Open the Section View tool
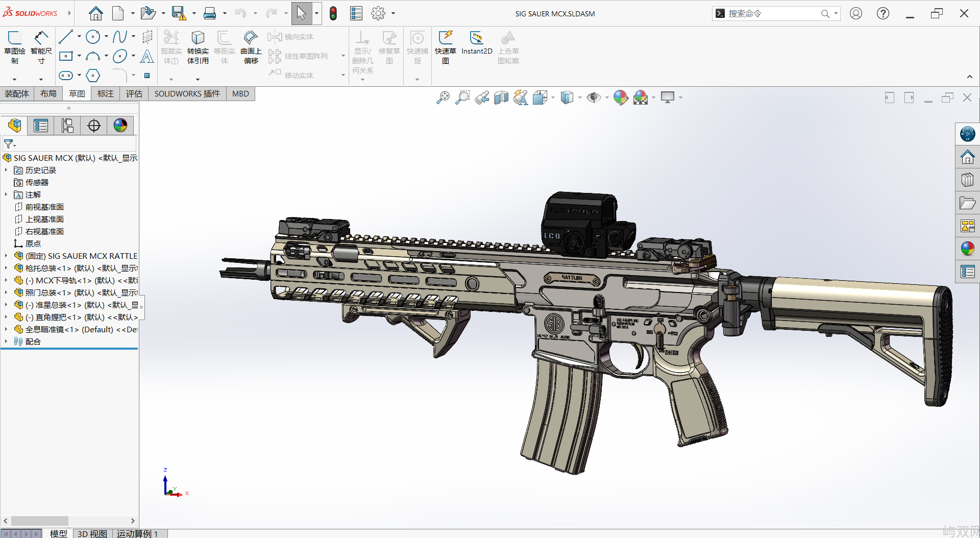The height and width of the screenshot is (538, 980). pos(501,97)
